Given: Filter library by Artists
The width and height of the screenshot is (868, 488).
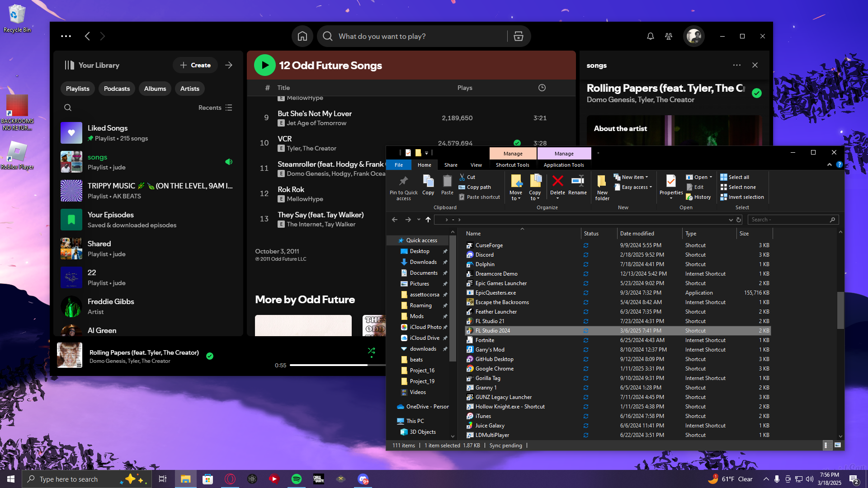Looking at the screenshot, I should click(190, 89).
